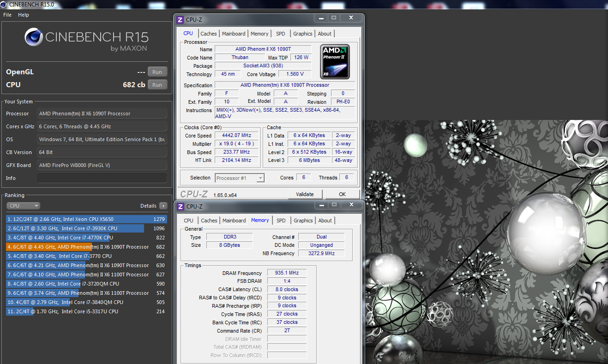Click the Cycle Time (tRAS) value 27 clocks

[x=287, y=314]
